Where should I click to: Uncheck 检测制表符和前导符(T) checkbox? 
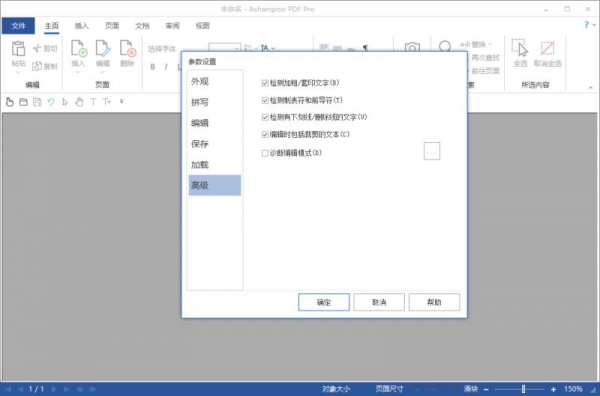[x=265, y=100]
